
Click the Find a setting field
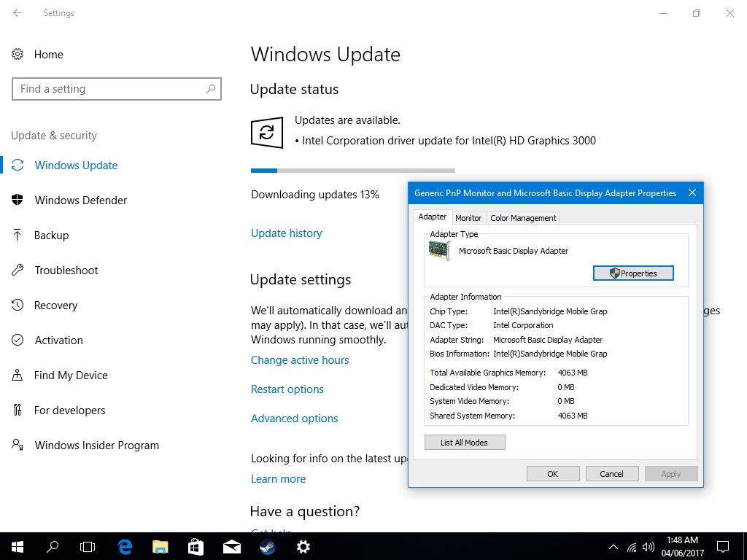click(x=117, y=89)
